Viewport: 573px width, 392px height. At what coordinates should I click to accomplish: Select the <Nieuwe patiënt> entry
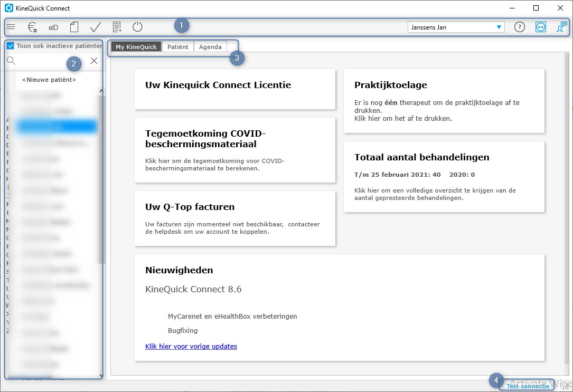click(x=49, y=80)
